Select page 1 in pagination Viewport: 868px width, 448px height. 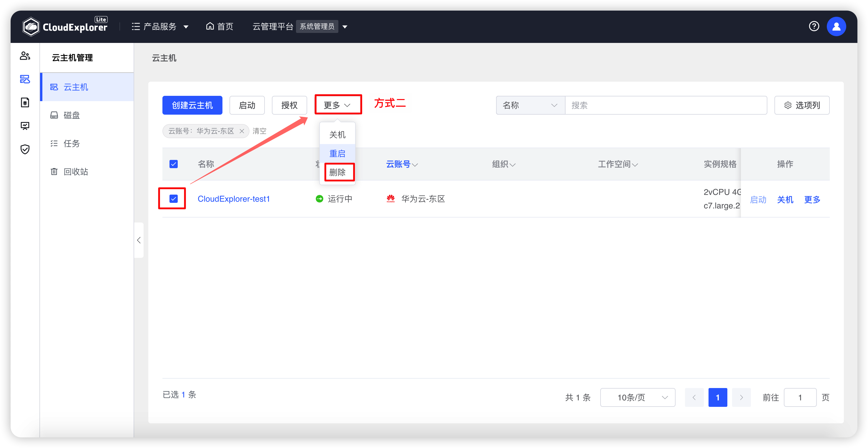point(718,397)
